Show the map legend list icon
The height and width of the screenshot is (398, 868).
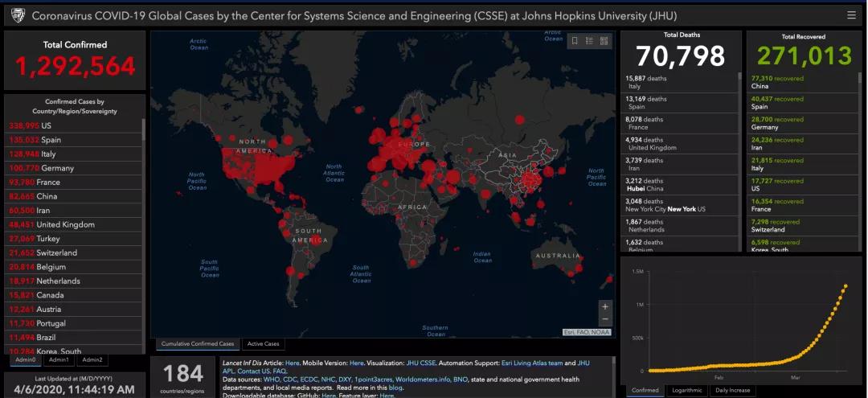click(590, 41)
